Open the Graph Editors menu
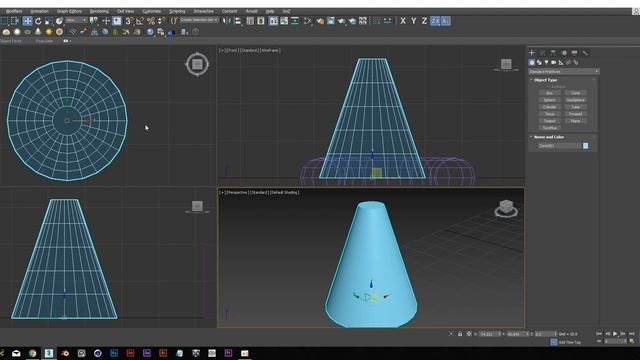640x360 pixels. pyautogui.click(x=69, y=11)
